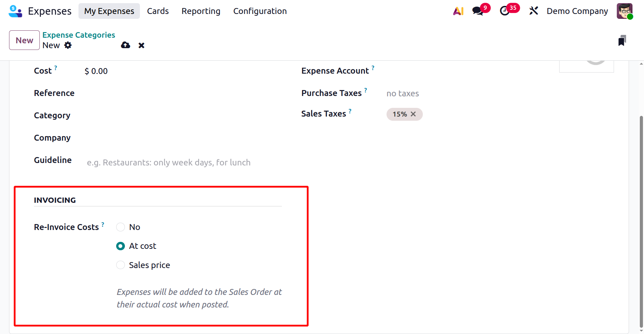Select the At cost radio option
The height and width of the screenshot is (334, 644).
click(x=121, y=246)
